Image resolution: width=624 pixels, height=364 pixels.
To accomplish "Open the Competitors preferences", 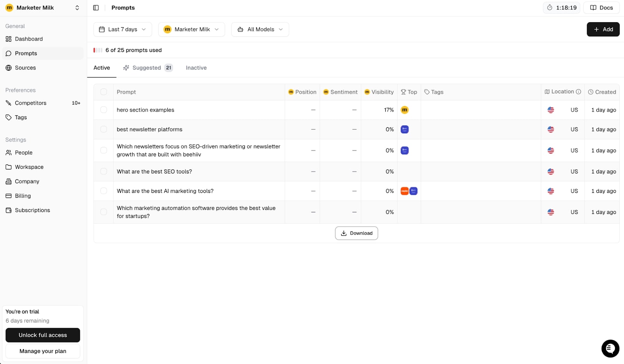I will coord(30,103).
